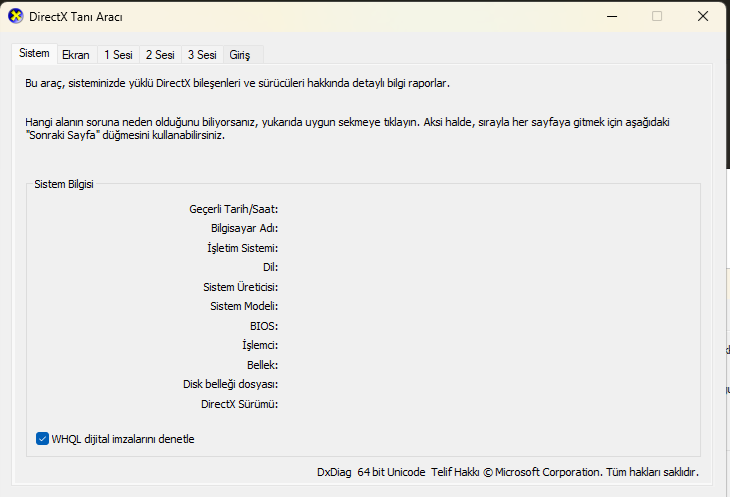Click the DxDiag 64 bit Unicode copyright text
The width and height of the screenshot is (732, 498).
[507, 472]
